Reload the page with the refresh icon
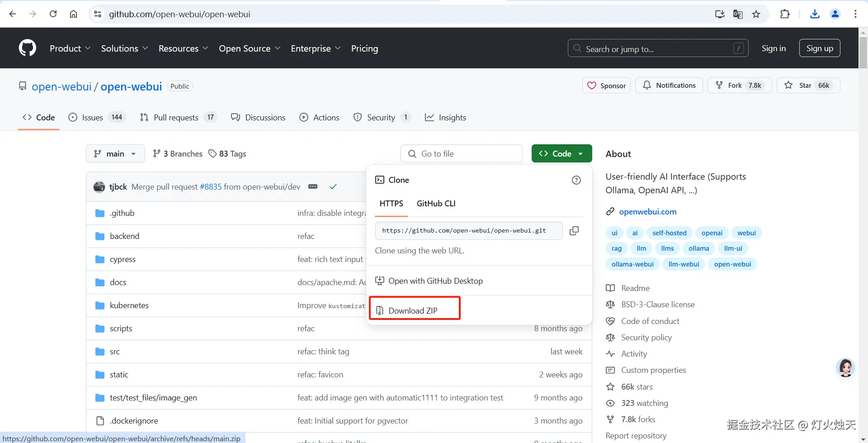Screen dimensions: 868x443 tap(53, 14)
